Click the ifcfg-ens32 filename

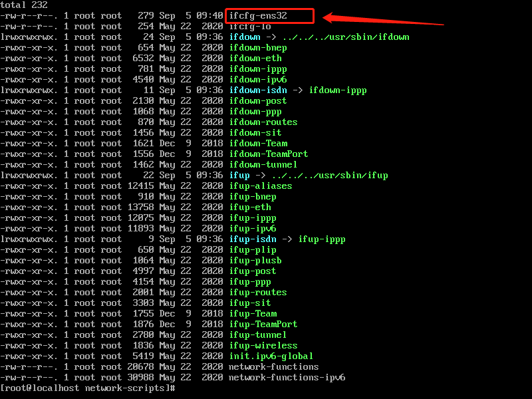[258, 16]
